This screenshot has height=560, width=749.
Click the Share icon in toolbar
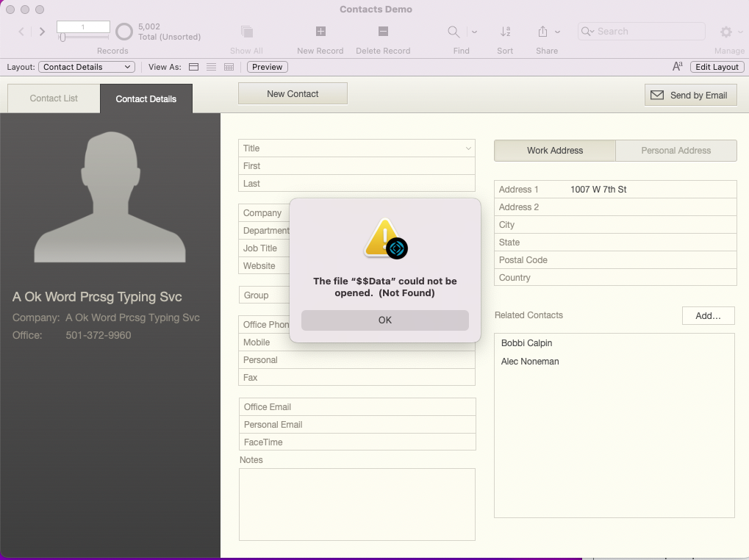point(542,32)
